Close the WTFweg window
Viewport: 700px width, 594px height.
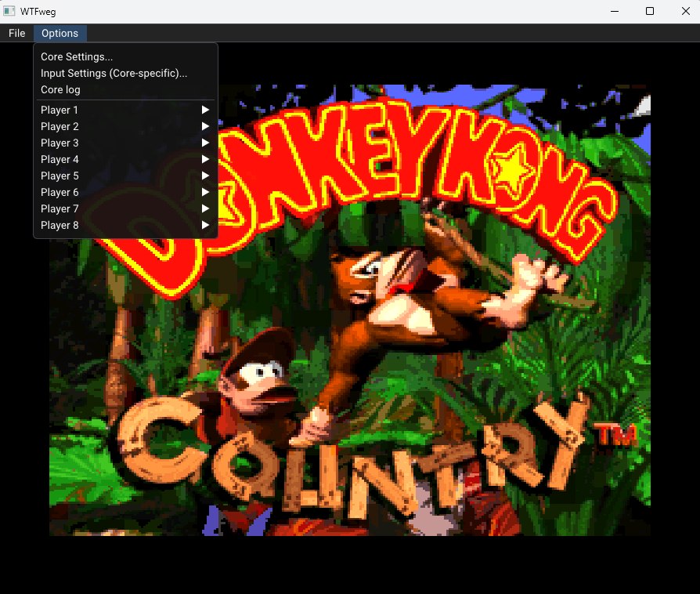click(686, 11)
